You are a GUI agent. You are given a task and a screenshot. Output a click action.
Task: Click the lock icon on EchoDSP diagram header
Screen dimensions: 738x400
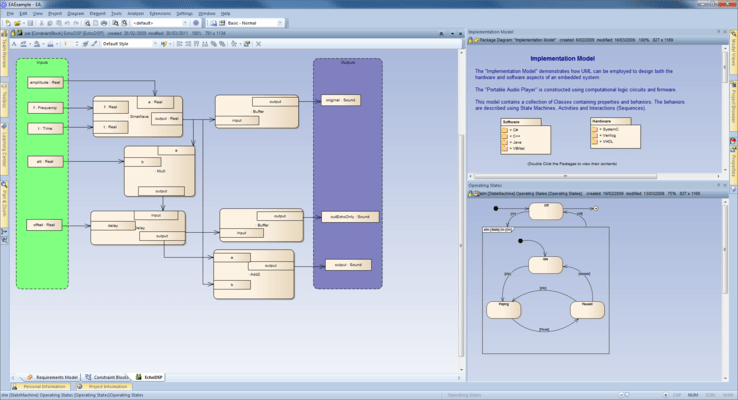click(13, 33)
